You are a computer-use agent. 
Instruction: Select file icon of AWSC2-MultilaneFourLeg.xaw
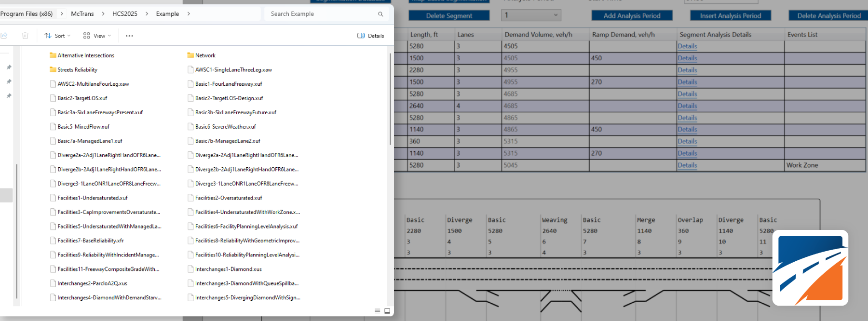pyautogui.click(x=53, y=84)
